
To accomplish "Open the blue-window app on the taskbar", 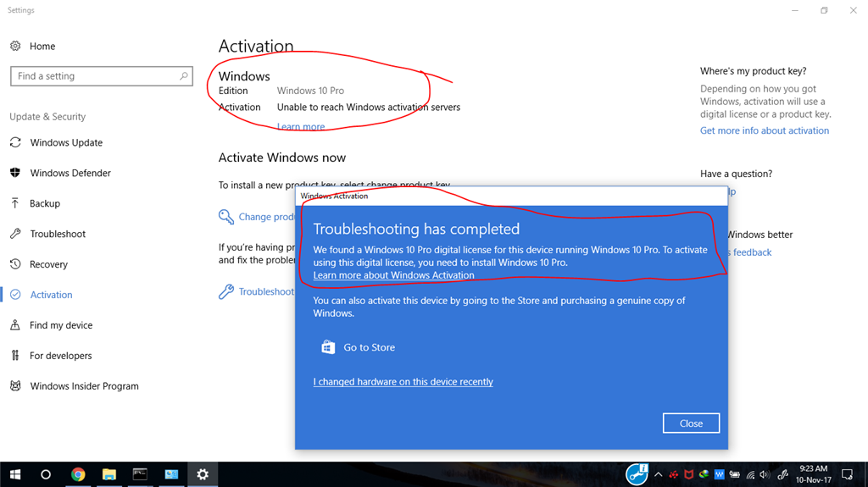I will click(171, 474).
